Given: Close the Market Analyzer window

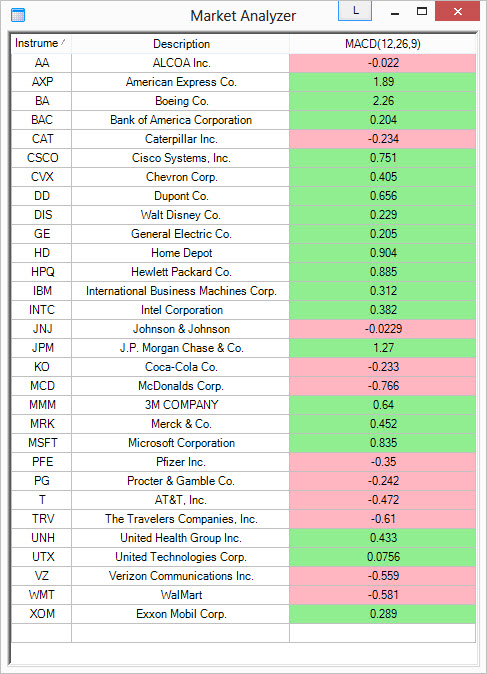Looking at the screenshot, I should tap(457, 11).
